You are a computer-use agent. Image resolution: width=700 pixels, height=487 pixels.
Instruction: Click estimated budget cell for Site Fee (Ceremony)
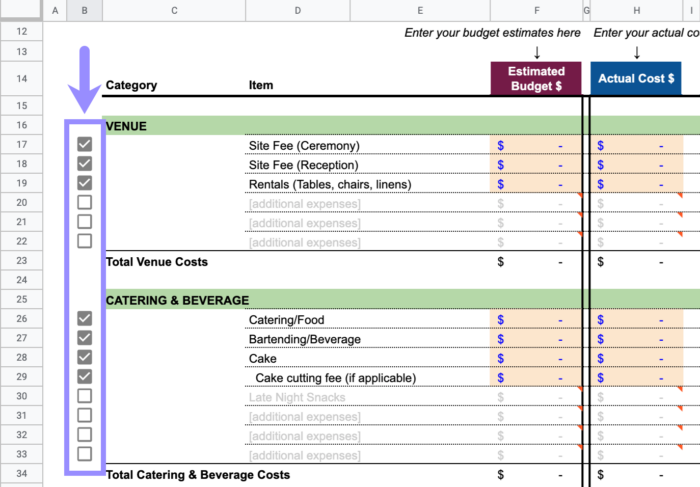536,145
